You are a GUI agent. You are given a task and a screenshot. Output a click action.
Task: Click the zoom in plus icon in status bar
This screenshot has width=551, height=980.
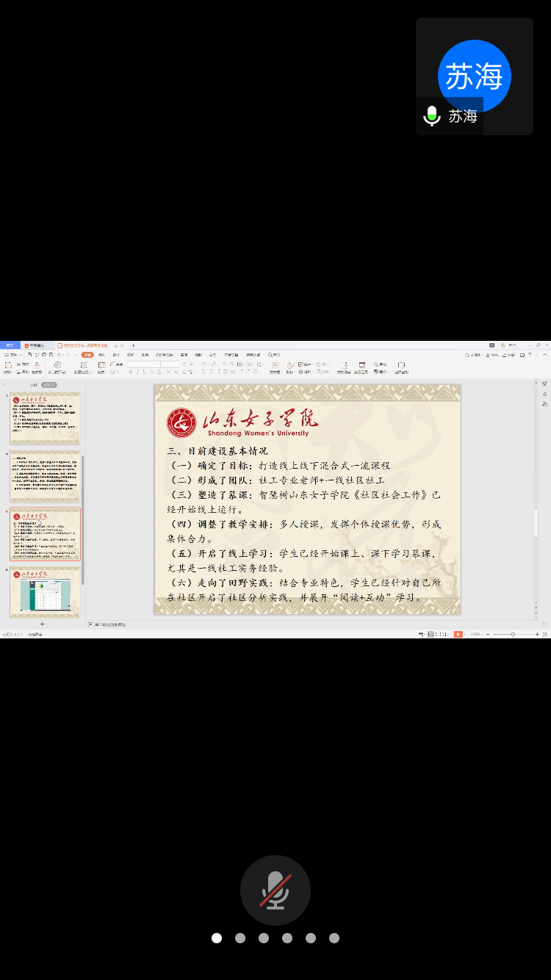click(537, 634)
